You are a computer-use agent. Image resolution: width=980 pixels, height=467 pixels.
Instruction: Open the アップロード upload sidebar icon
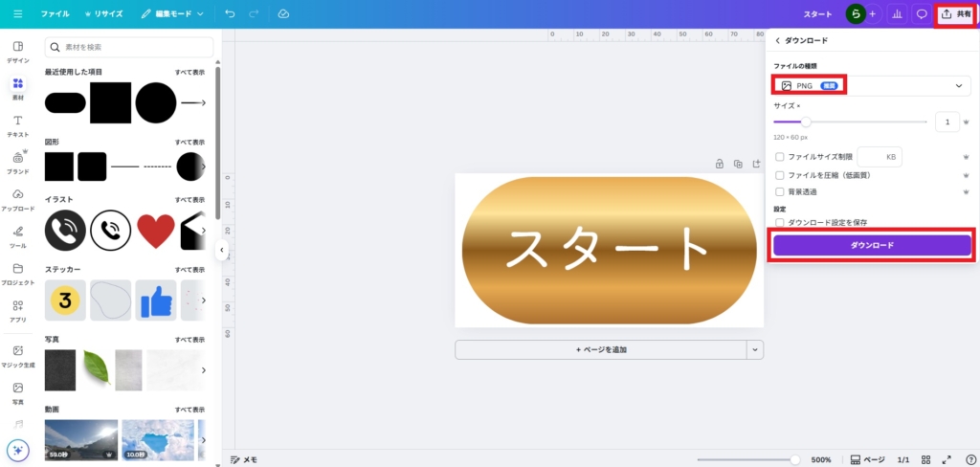(17, 199)
